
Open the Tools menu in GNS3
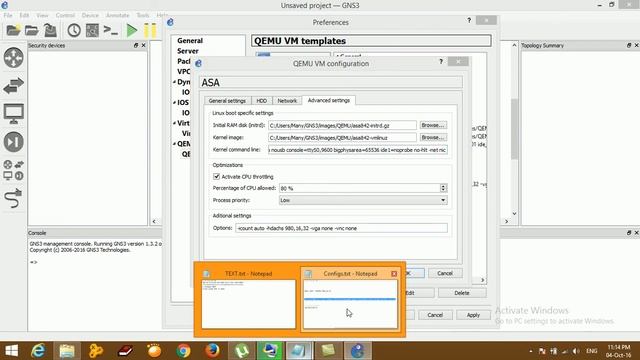click(142, 15)
